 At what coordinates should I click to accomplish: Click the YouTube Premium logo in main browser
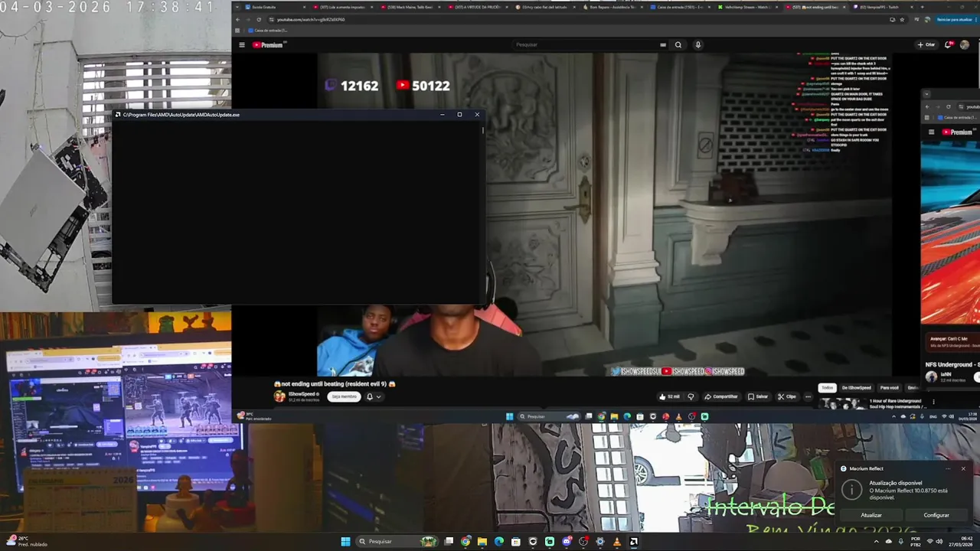coord(269,45)
